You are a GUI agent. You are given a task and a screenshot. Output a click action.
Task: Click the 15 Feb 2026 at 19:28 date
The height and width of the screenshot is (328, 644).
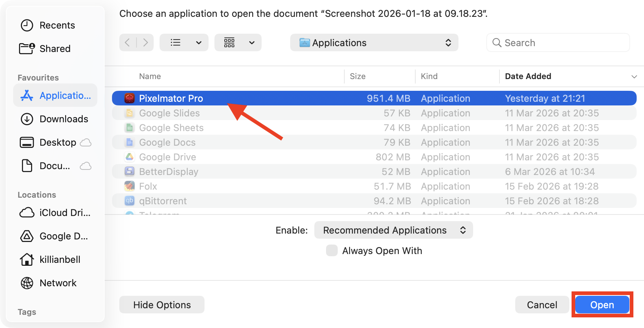coord(551,186)
